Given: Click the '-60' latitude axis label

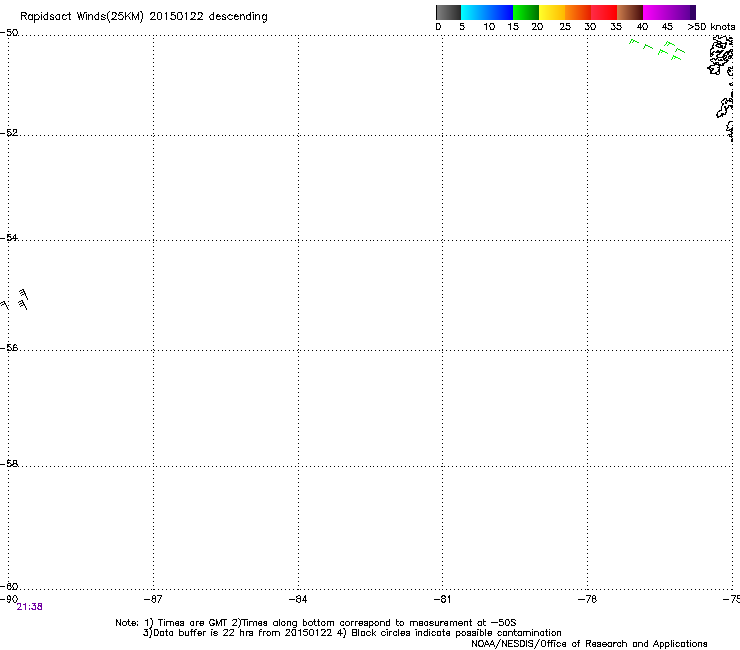Looking at the screenshot, I should click(x=9, y=586).
